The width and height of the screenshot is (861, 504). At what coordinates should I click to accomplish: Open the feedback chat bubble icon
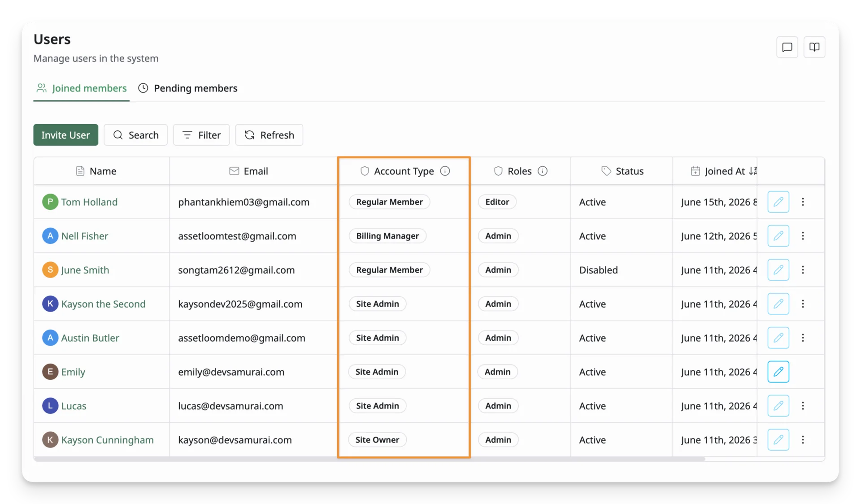(x=787, y=47)
